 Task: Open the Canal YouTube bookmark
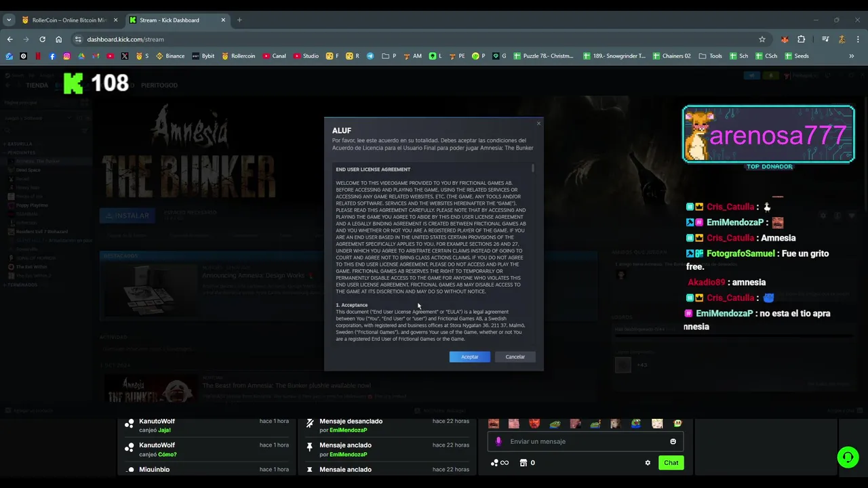click(274, 56)
